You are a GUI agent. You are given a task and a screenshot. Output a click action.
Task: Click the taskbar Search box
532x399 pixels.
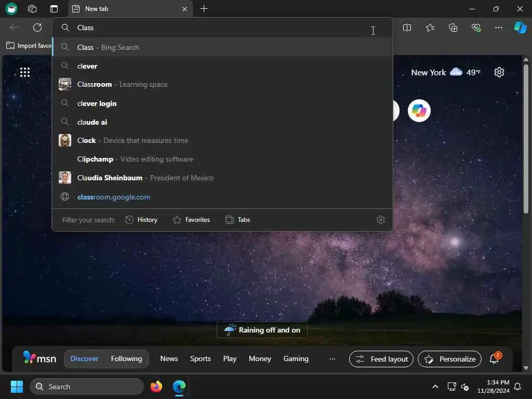(87, 387)
